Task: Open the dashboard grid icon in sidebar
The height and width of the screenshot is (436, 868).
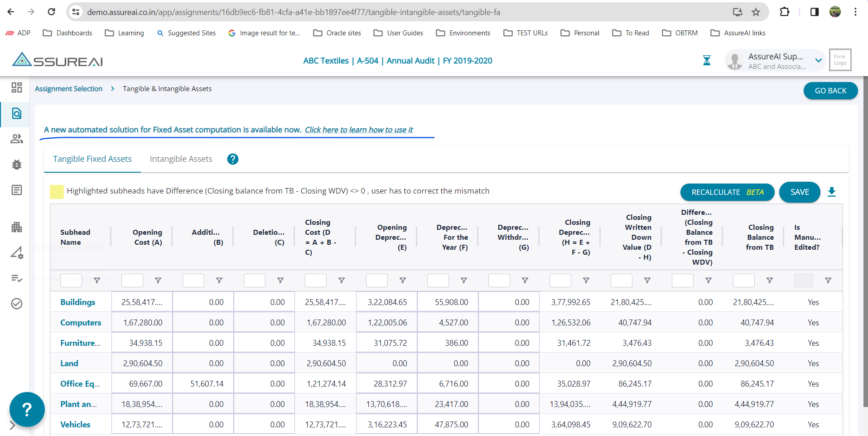Action: point(17,87)
